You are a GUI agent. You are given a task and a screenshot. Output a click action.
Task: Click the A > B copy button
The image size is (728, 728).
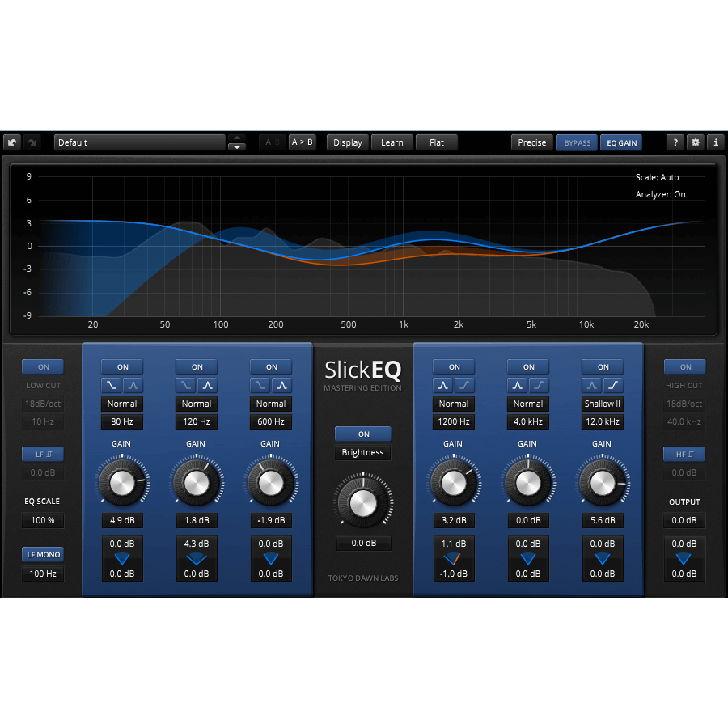tap(303, 142)
